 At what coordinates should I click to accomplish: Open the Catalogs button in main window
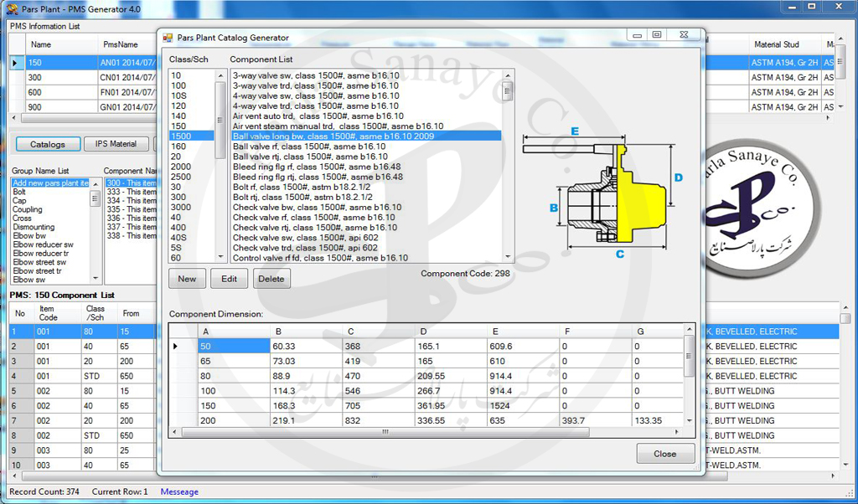[x=48, y=144]
